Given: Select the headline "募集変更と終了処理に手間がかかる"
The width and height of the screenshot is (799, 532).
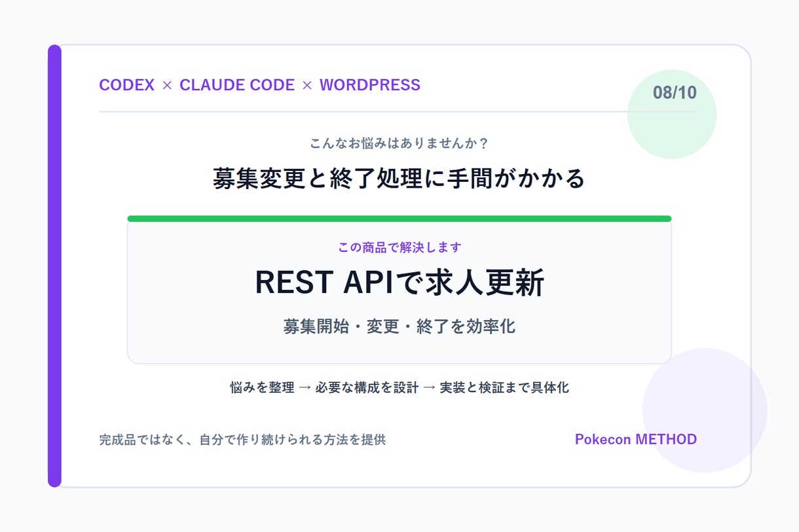Looking at the screenshot, I should pos(399,178).
